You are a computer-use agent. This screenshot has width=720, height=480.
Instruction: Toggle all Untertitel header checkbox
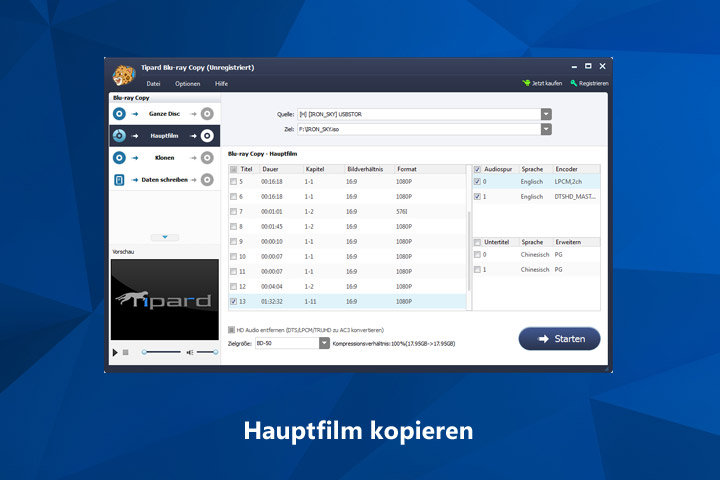(477, 242)
